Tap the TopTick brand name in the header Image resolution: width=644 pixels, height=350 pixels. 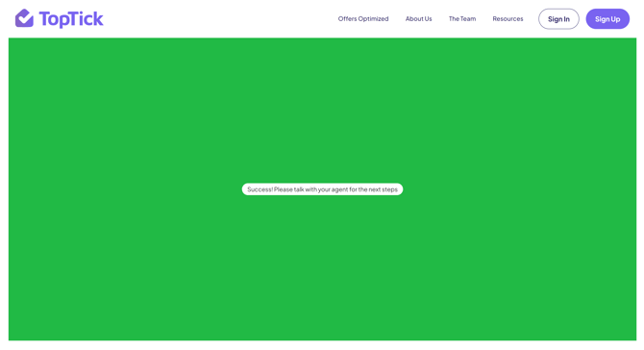(71, 19)
